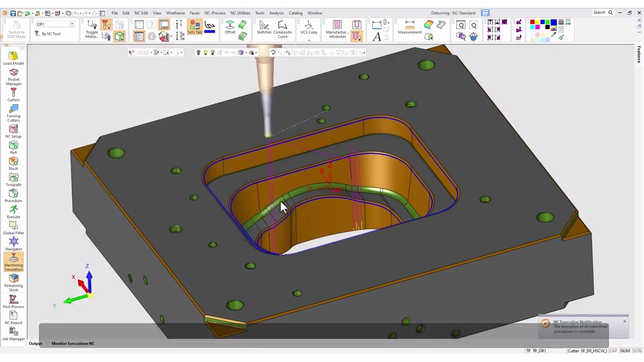The image size is (644, 362).
Task: Click the Deburring : NC-Standard title icon
Action: 486,13
